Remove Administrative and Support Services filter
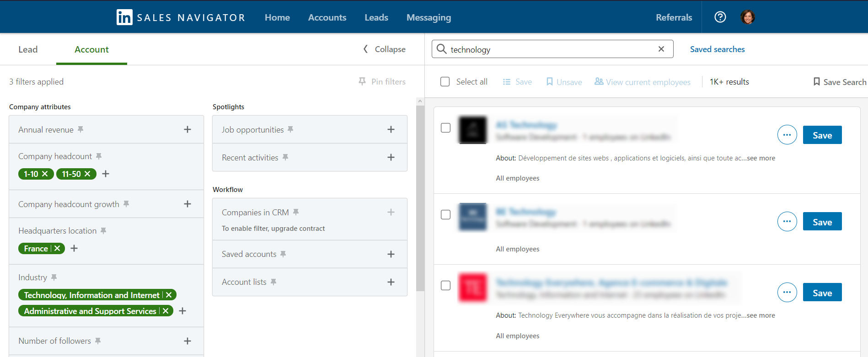Viewport: 868px width, 357px height. point(166,311)
